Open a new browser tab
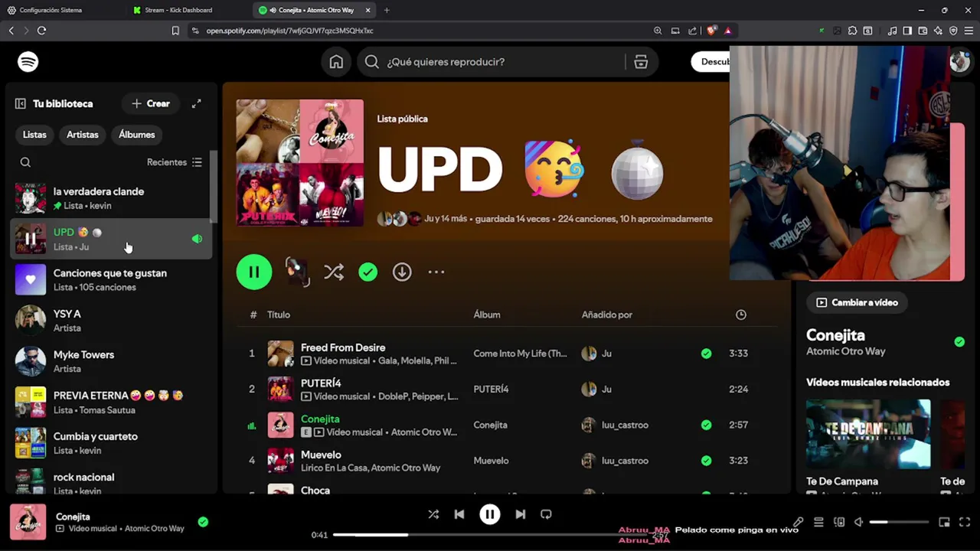The image size is (980, 551). pos(387,10)
